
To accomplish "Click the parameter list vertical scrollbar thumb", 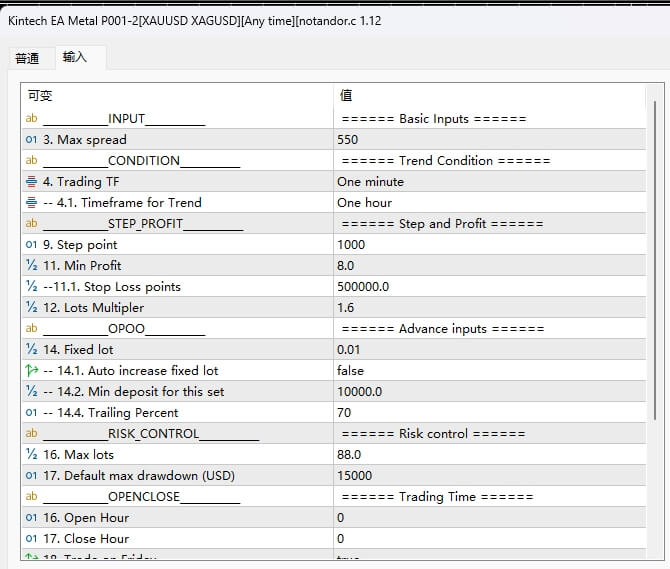I will point(654,261).
